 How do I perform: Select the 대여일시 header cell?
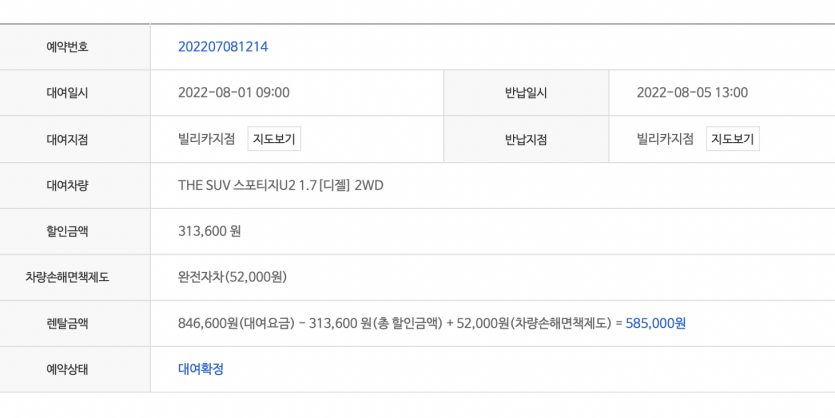click(x=75, y=93)
